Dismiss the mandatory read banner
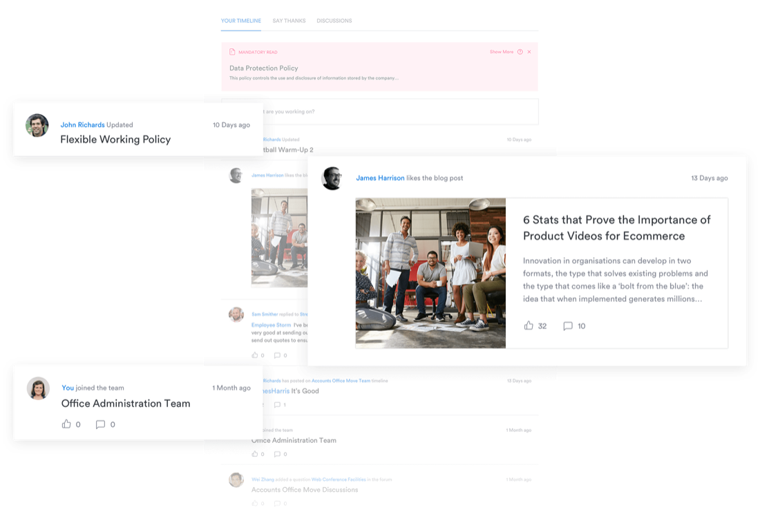The image size is (760, 532). (x=529, y=52)
